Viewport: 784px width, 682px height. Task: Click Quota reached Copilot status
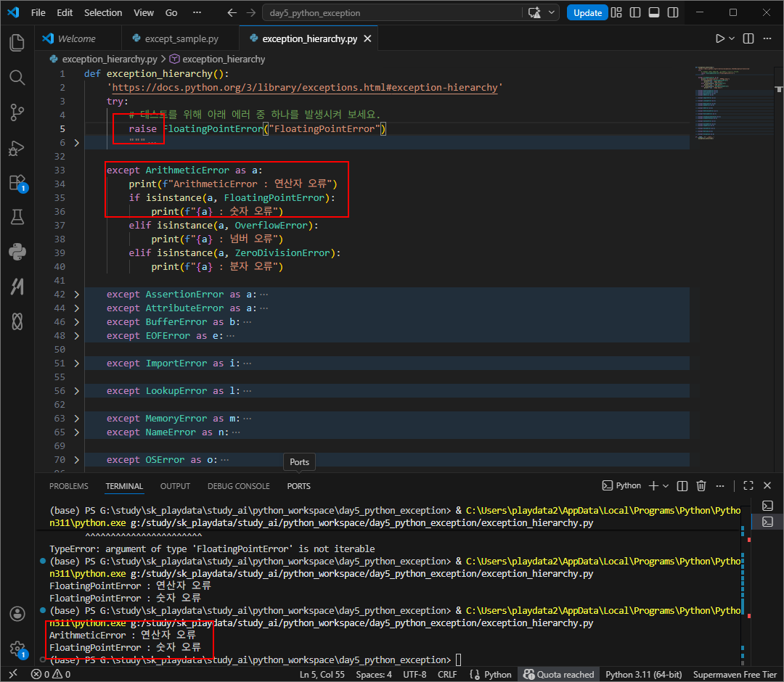pos(558,674)
